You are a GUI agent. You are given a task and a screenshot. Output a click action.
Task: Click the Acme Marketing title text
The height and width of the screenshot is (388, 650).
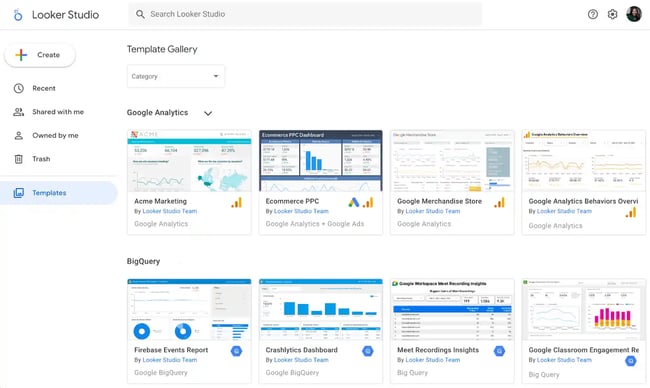click(x=160, y=201)
